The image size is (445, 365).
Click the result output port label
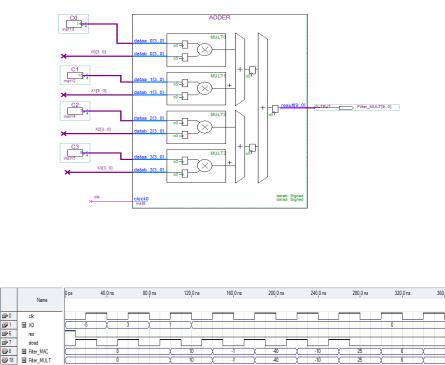coord(293,105)
